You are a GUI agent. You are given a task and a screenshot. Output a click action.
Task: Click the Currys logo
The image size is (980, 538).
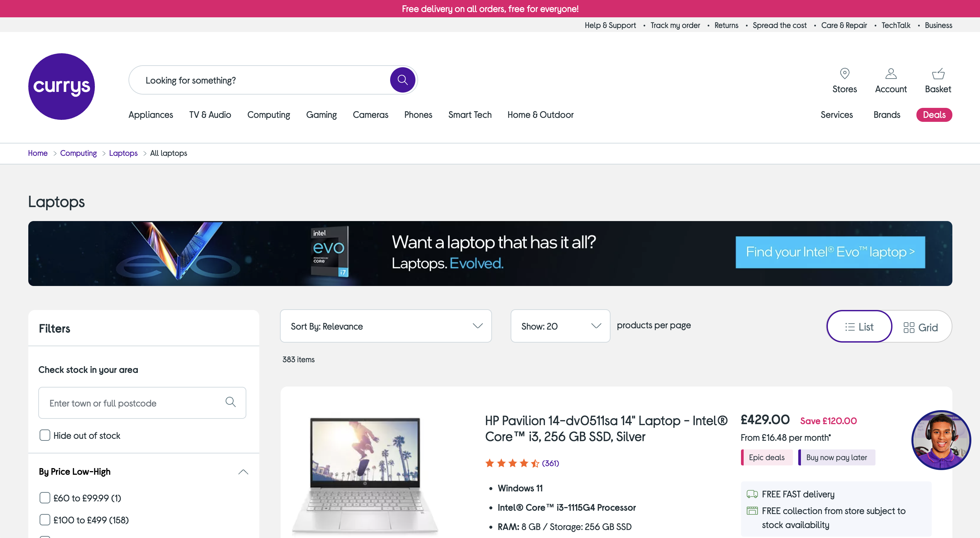pyautogui.click(x=62, y=86)
